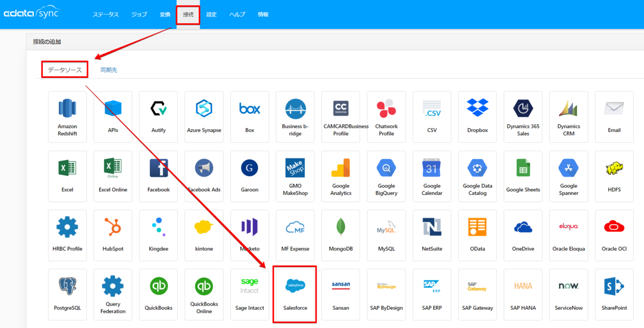Pick the MF Expense connector
The height and width of the screenshot is (328, 644).
(296, 235)
